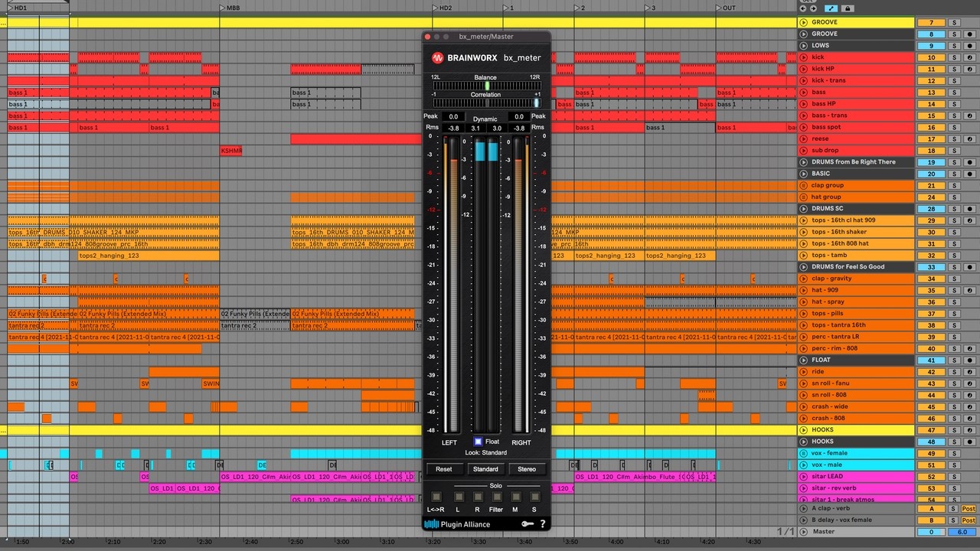Click the key license icon in bx_meter
The image size is (980, 551).
point(528,524)
